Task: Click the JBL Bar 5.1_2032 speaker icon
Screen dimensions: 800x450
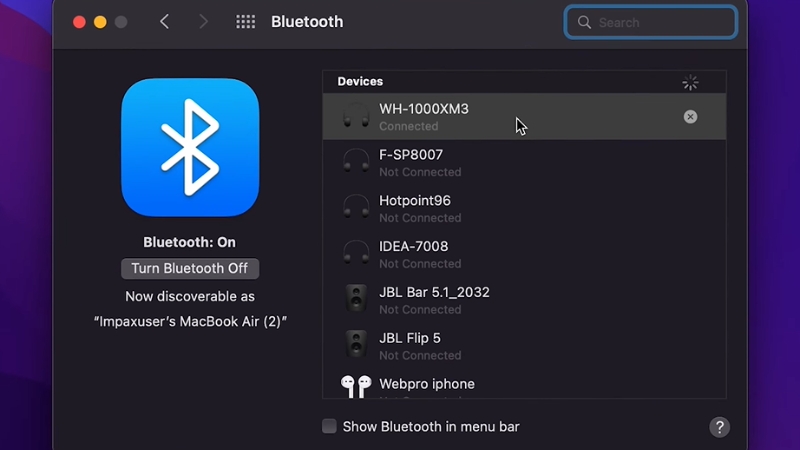Action: tap(356, 298)
